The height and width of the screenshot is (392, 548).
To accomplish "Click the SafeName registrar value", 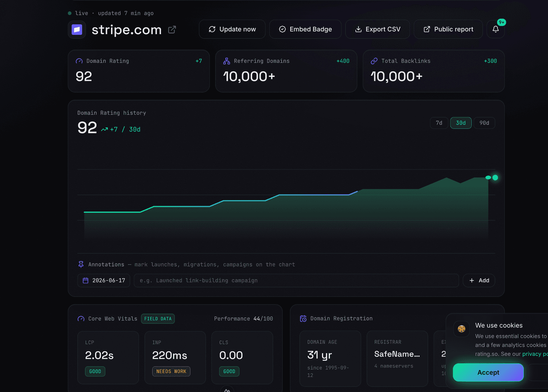I will tap(397, 354).
